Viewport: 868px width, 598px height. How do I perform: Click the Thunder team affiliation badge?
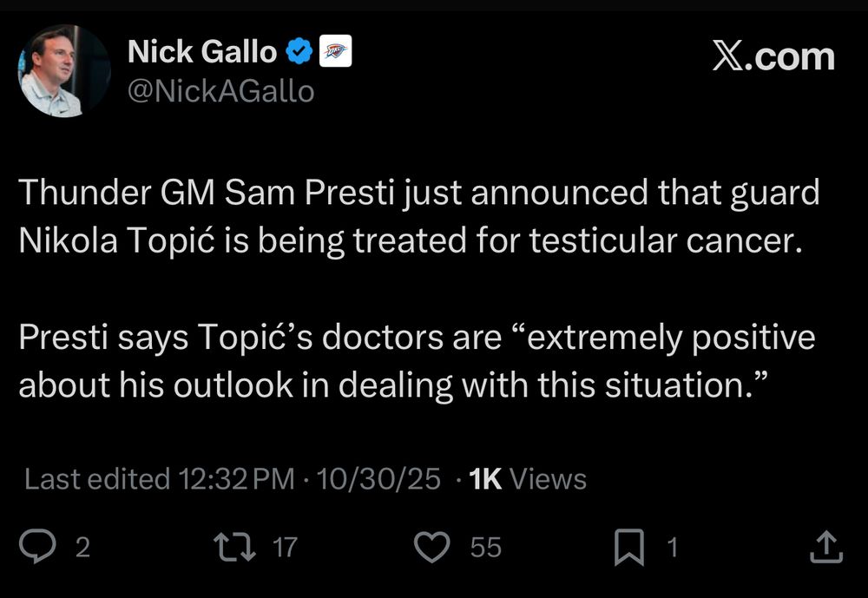tap(335, 53)
